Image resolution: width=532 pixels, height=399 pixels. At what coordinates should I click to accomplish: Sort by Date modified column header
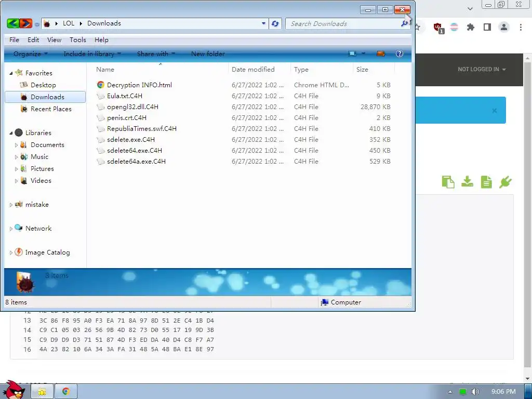tap(253, 69)
